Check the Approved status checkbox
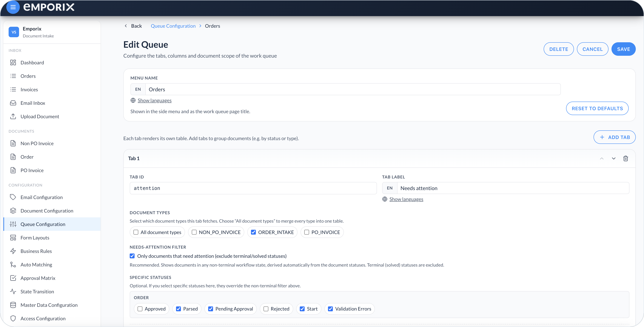The width and height of the screenshot is (644, 327). pyautogui.click(x=140, y=309)
